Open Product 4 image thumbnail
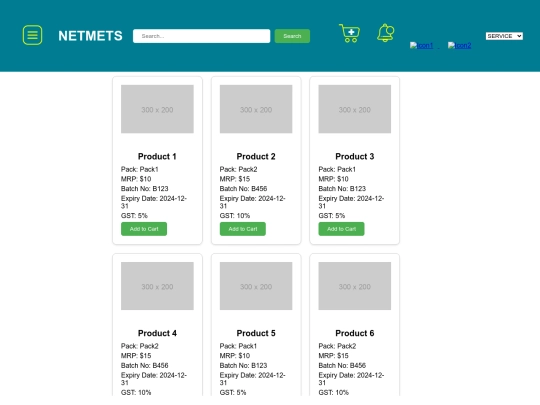540x405 pixels. pos(157,286)
